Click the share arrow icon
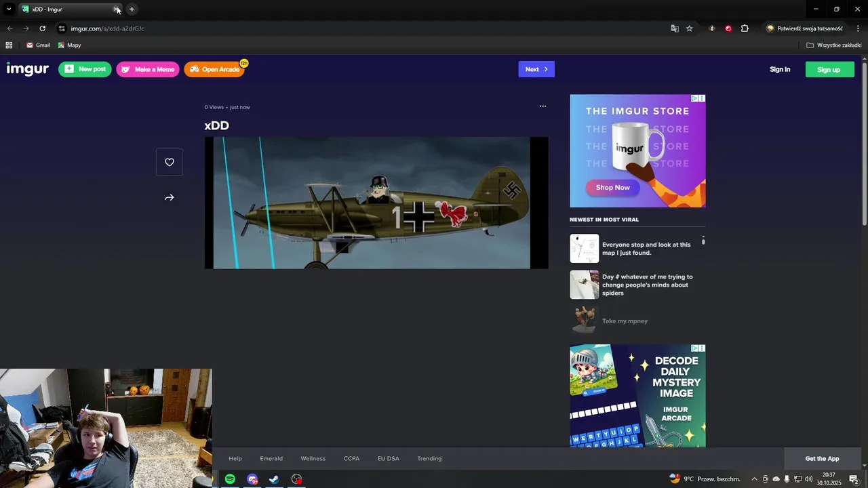This screenshot has width=868, height=488. tap(170, 198)
